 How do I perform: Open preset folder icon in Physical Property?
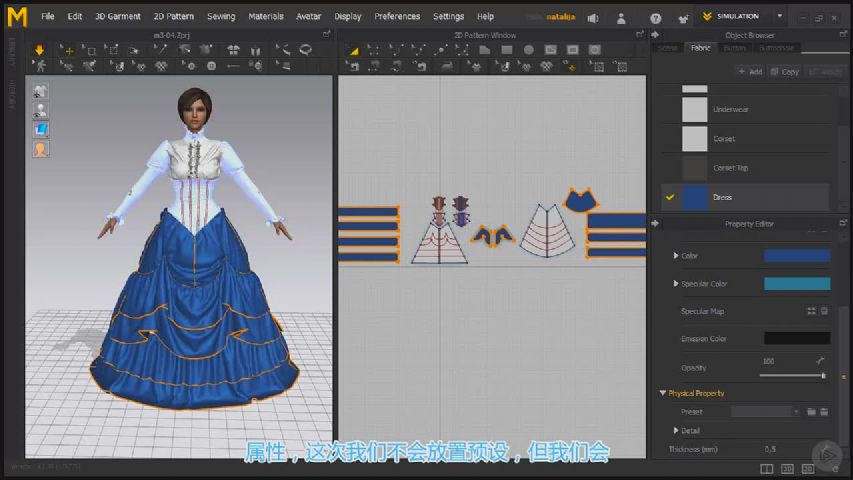[811, 412]
